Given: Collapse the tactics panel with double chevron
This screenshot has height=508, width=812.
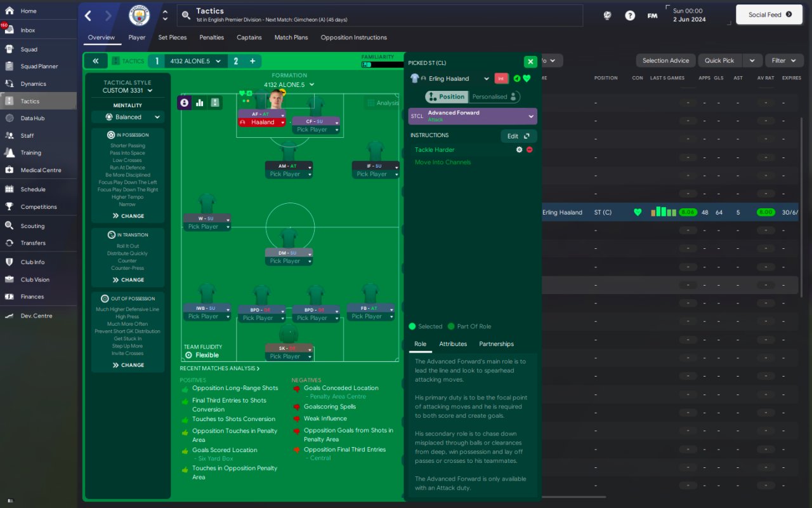Looking at the screenshot, I should [95, 61].
